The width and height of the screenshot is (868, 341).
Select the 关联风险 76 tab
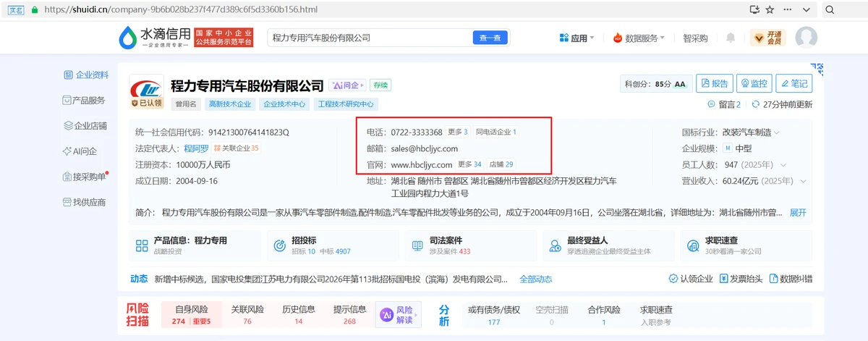[247, 315]
